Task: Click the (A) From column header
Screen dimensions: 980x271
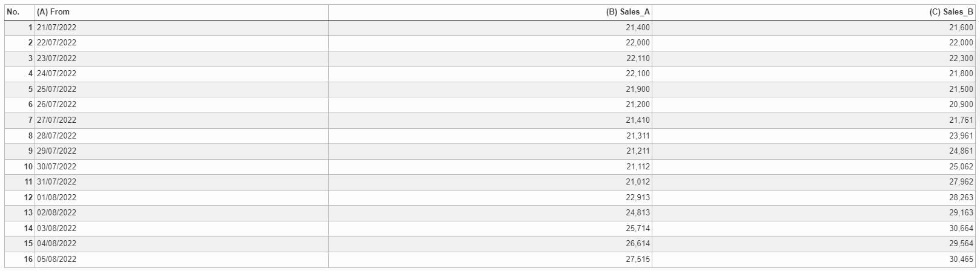Action: pos(182,12)
